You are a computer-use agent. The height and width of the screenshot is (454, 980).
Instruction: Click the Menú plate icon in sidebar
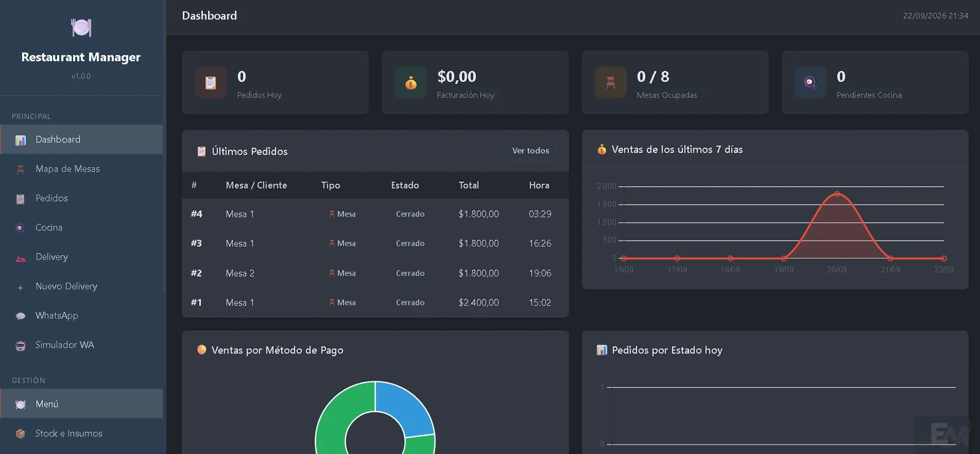[x=20, y=404]
